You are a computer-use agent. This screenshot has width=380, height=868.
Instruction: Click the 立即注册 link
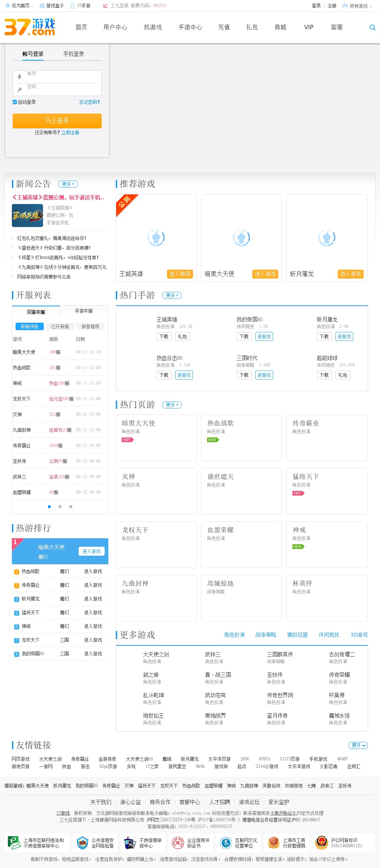(71, 132)
